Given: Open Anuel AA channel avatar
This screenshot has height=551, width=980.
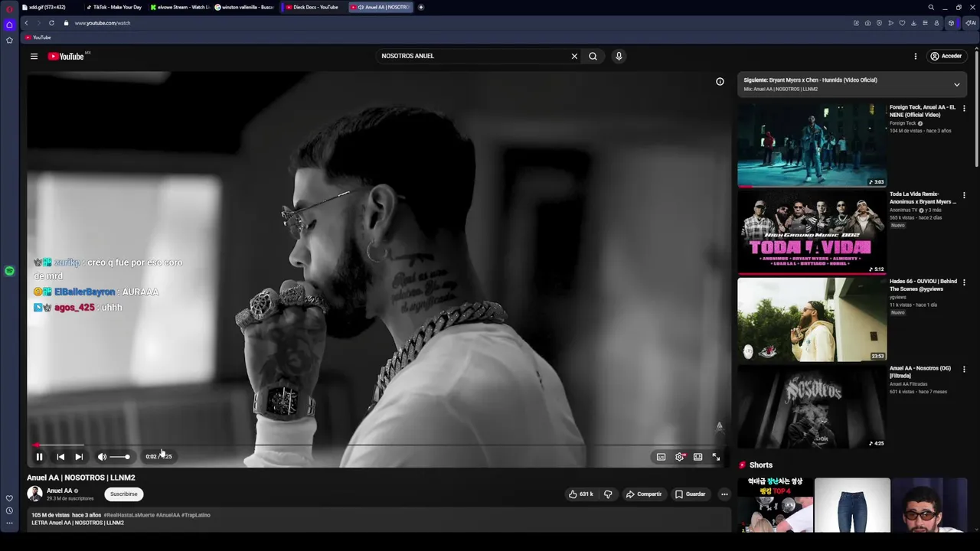Looking at the screenshot, I should click(35, 494).
